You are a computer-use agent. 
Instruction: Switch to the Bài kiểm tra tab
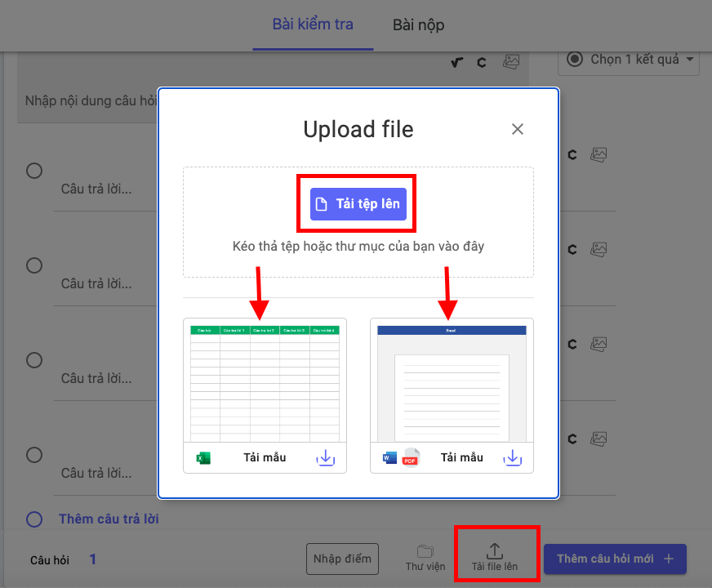pos(313,24)
